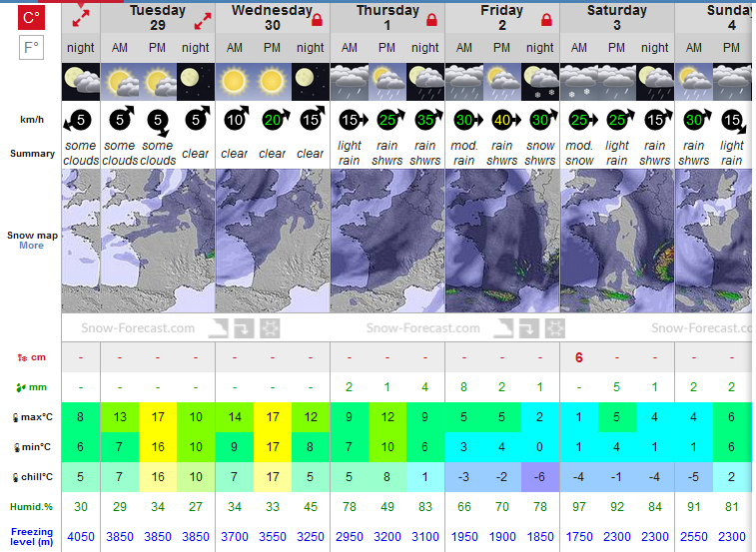Click Friday night min temperature 0 cell

click(x=540, y=447)
